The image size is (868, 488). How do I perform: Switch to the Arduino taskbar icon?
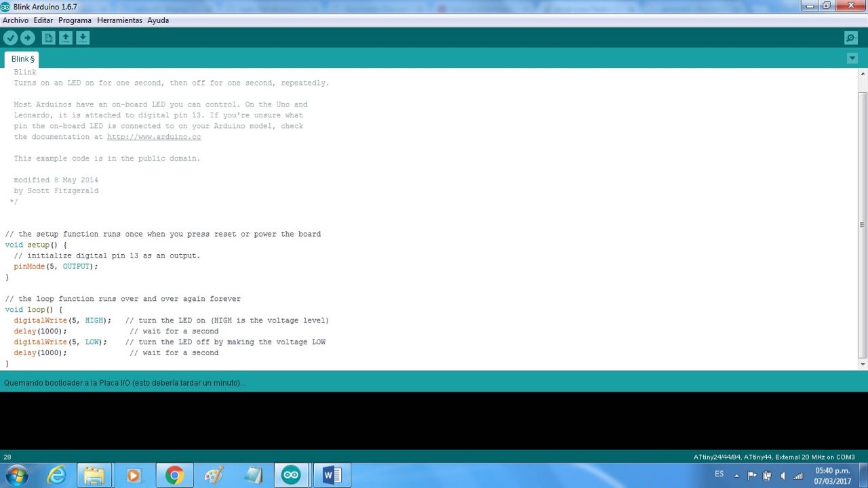[292, 476]
